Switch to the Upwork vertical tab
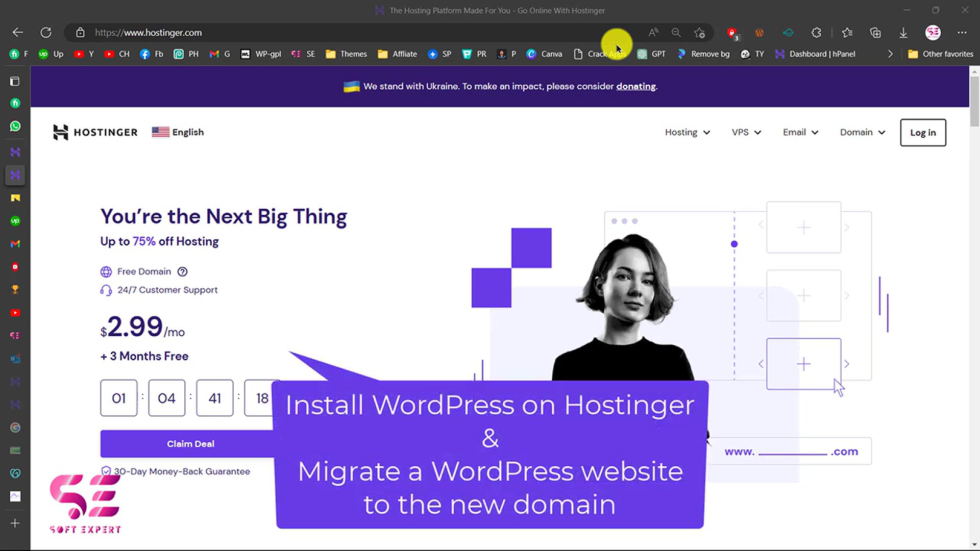Image resolution: width=980 pixels, height=551 pixels. point(15,221)
